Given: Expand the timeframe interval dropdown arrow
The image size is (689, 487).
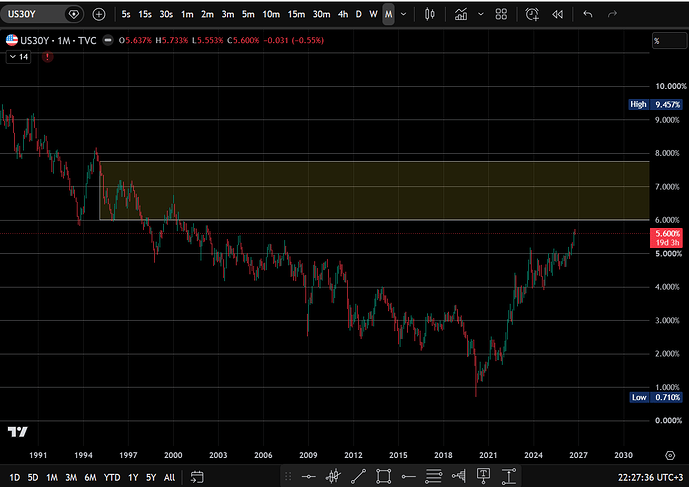Looking at the screenshot, I should (403, 15).
